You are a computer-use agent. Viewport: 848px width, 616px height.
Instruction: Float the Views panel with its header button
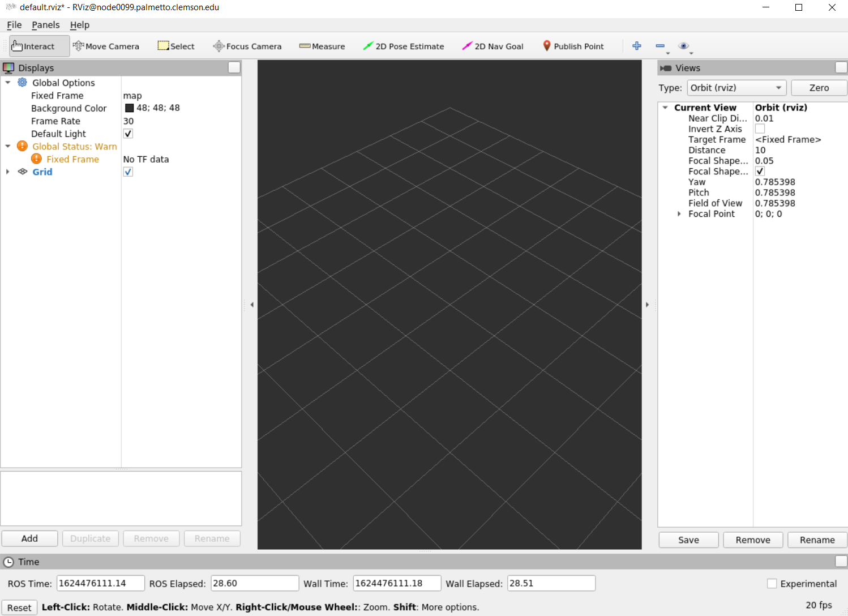[841, 67]
